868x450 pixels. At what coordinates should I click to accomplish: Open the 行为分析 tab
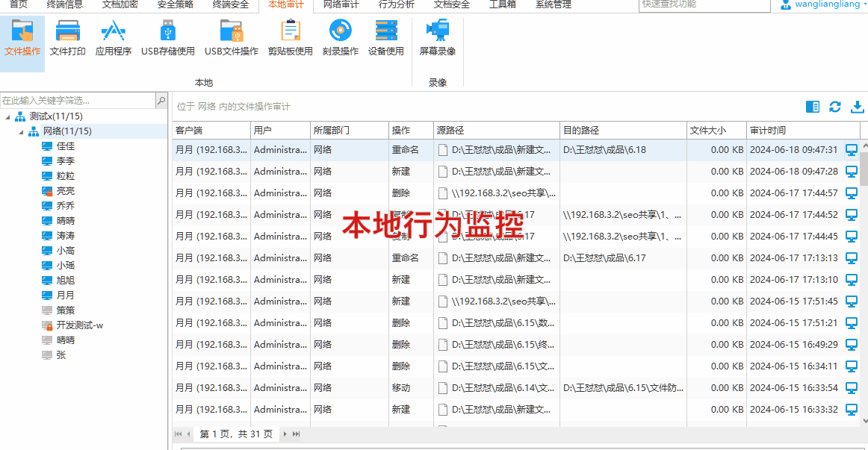tap(396, 4)
